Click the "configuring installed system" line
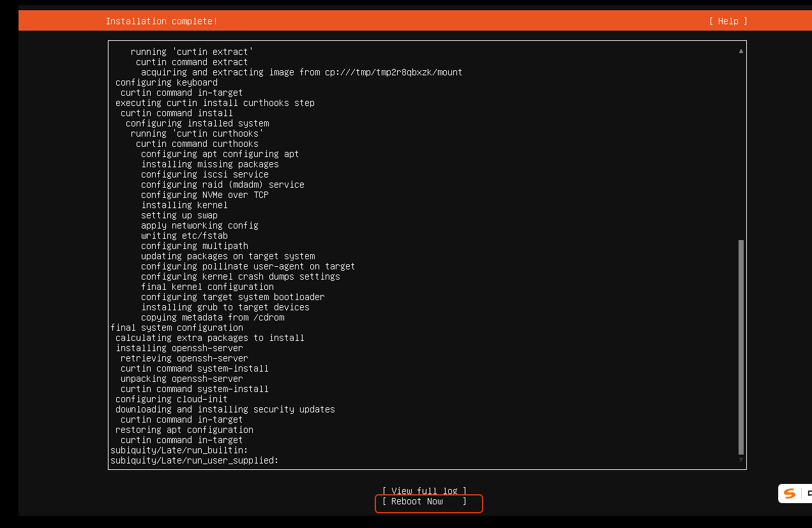 tap(197, 123)
